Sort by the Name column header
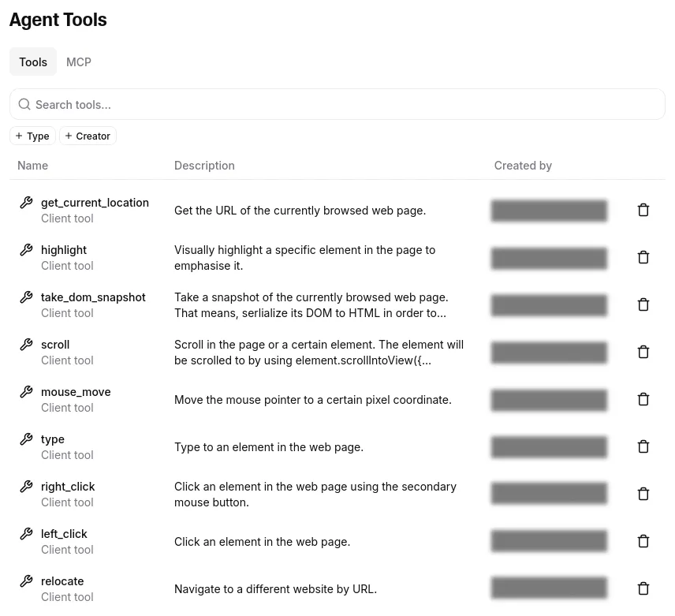This screenshot has height=616, width=675. (32, 165)
